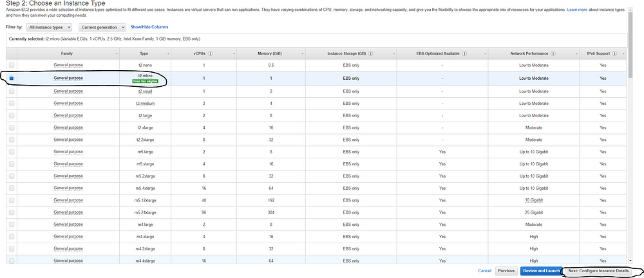Click the vCPUs column info icon

coord(211,54)
